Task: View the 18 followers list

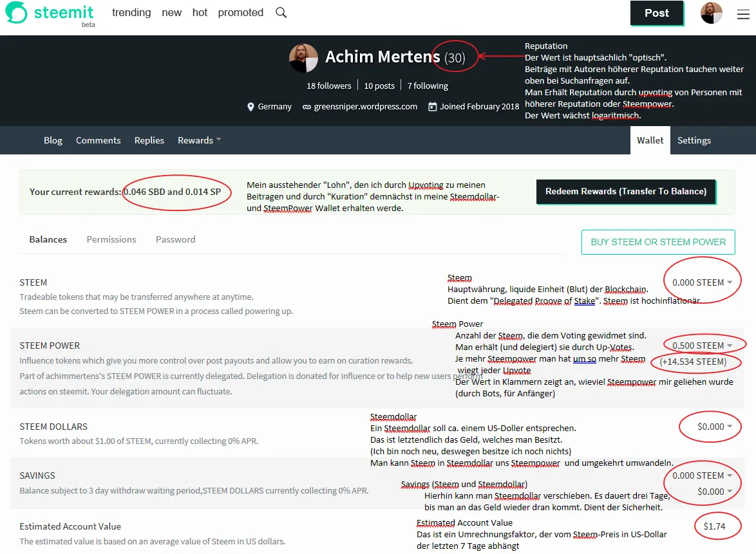Action: pos(329,86)
